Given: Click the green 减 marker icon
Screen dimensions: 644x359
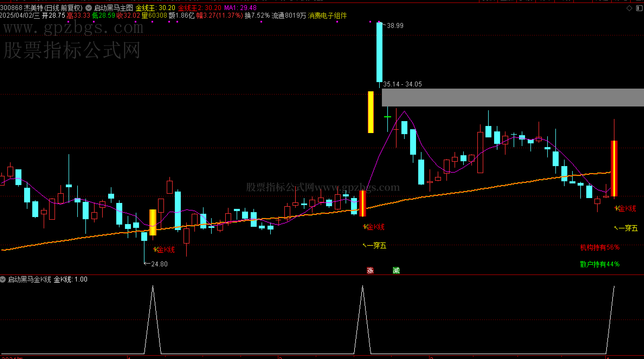Looking at the screenshot, I should coord(396,270).
